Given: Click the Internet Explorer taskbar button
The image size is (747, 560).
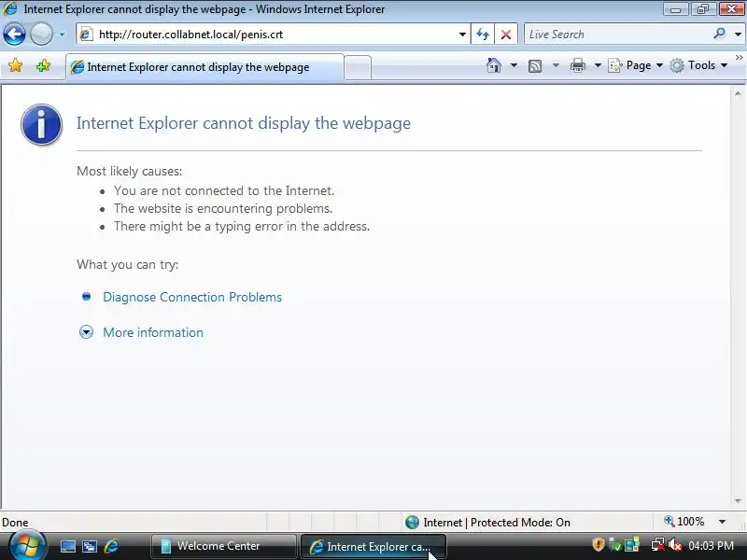Looking at the screenshot, I should 373,547.
